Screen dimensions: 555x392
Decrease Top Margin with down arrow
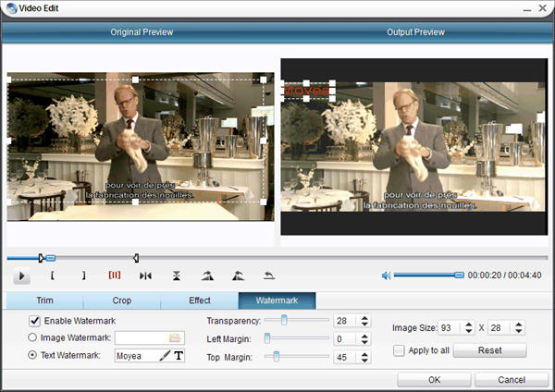coord(364,361)
